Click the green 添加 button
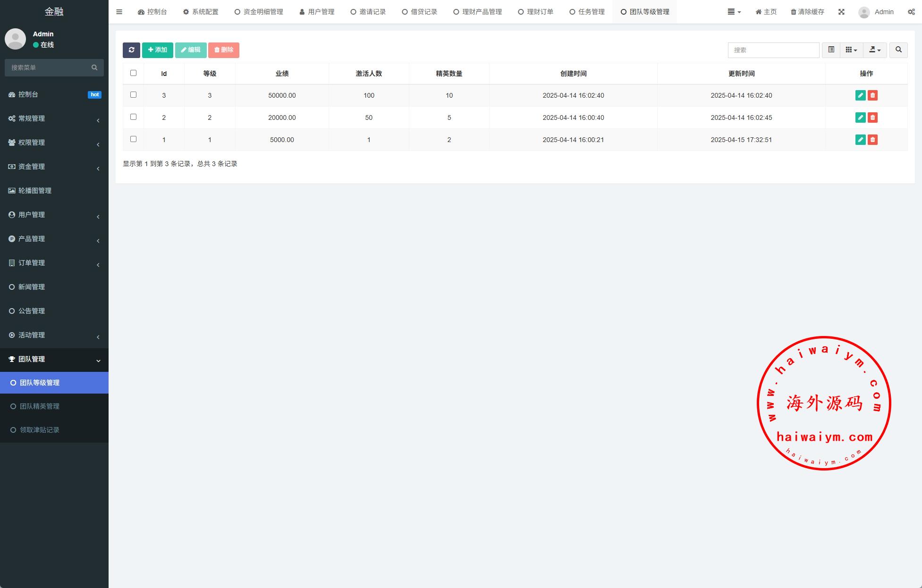The width and height of the screenshot is (922, 588). [x=157, y=50]
